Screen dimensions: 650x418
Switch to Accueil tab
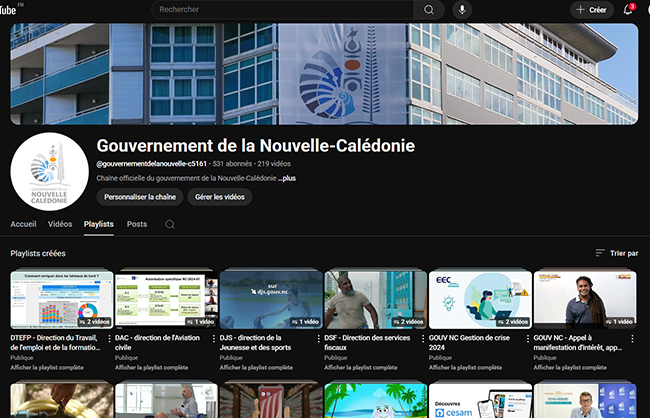(x=23, y=224)
